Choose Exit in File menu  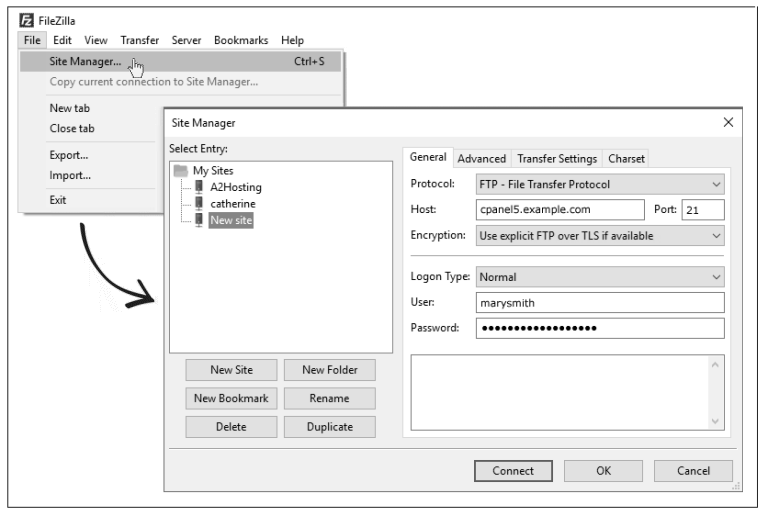pos(58,200)
